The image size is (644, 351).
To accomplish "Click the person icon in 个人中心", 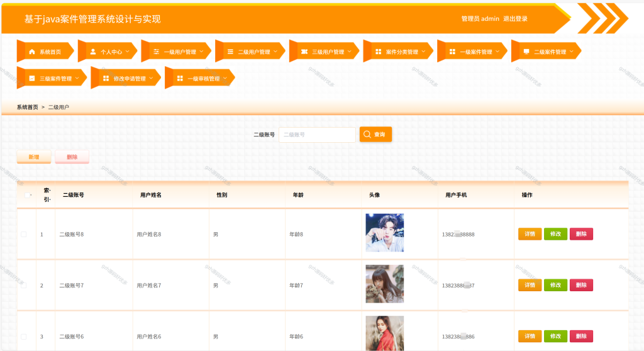I will [x=93, y=52].
